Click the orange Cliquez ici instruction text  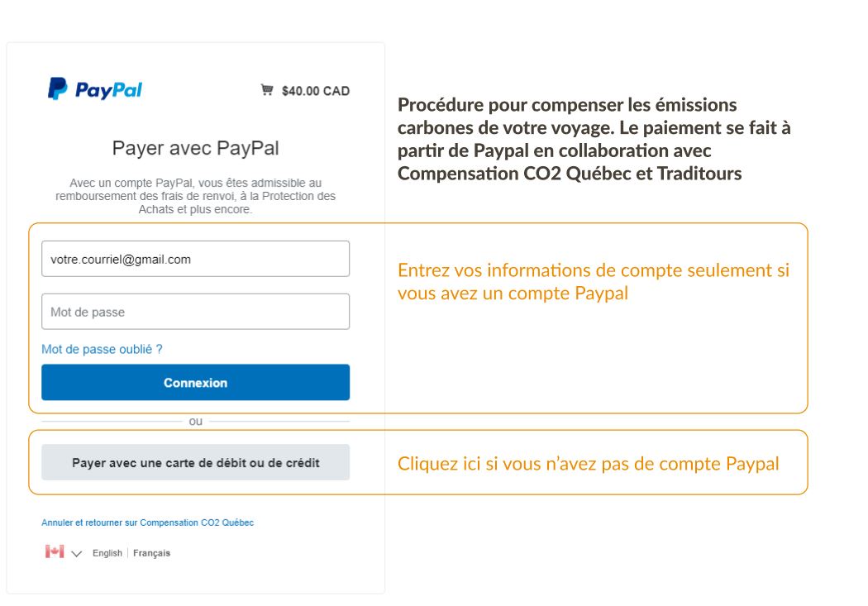click(x=588, y=464)
